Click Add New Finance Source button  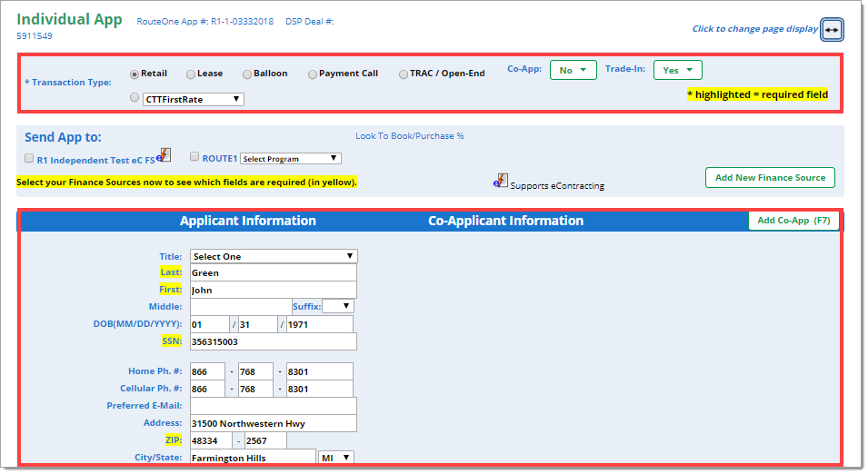click(769, 178)
